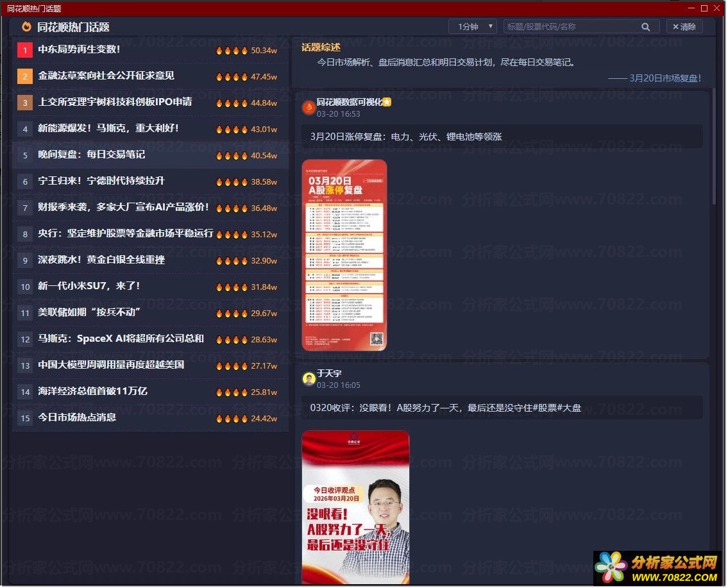
Task: Click the red rank 1 badge
Action: (25, 50)
